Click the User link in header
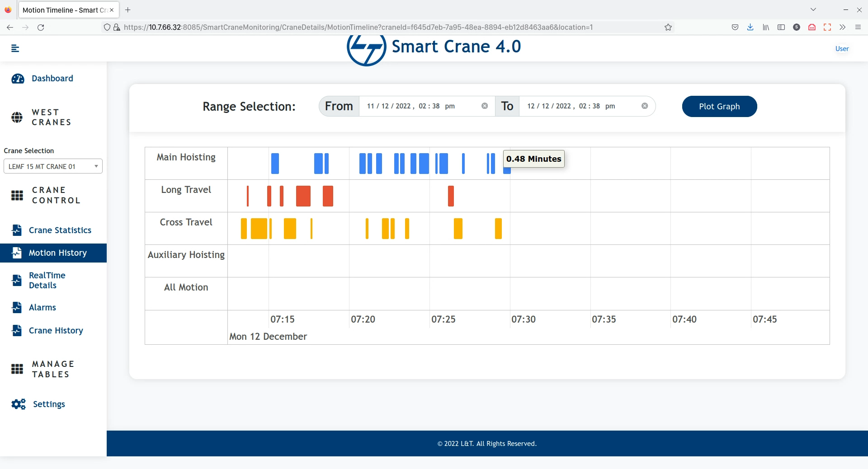This screenshot has width=868, height=469. coord(842,48)
